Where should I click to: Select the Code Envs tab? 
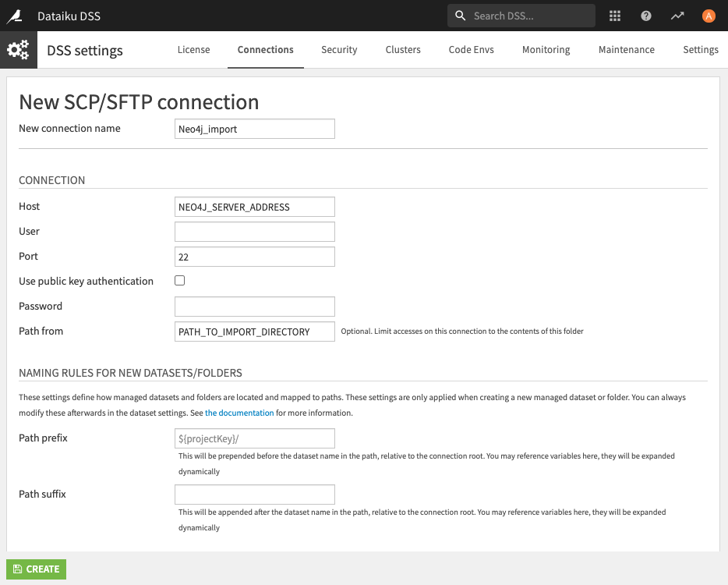471,50
